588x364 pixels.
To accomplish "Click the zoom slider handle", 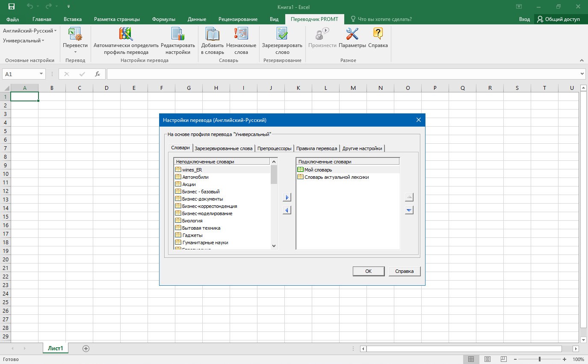I will (540, 359).
